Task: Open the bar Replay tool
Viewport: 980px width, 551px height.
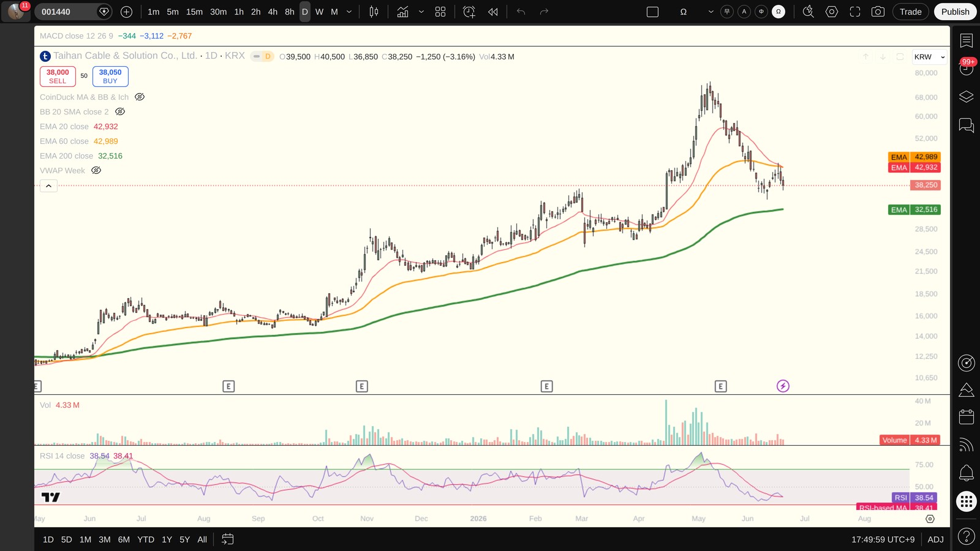Action: point(493,12)
